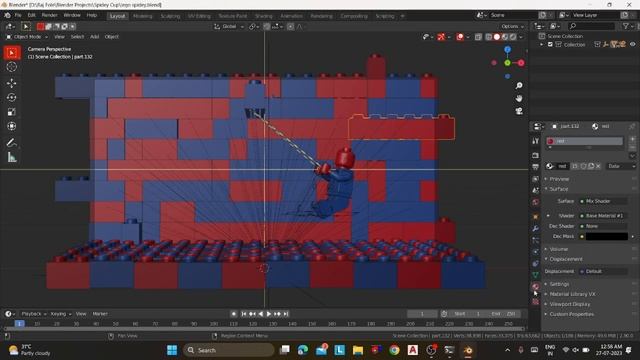Image resolution: width=640 pixels, height=360 pixels.
Task: Open the viewport Add menu
Action: coord(94,37)
